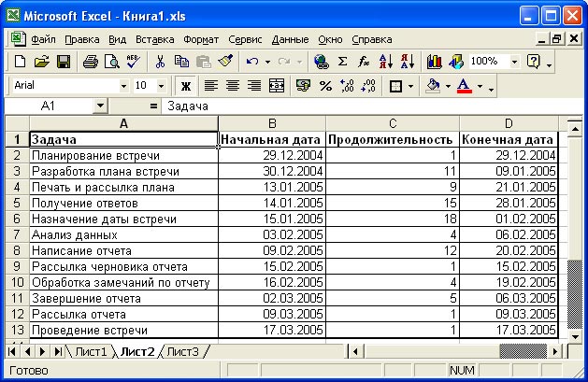Open Office Assistant help icon
Image resolution: width=588 pixels, height=382 pixels.
(x=533, y=62)
